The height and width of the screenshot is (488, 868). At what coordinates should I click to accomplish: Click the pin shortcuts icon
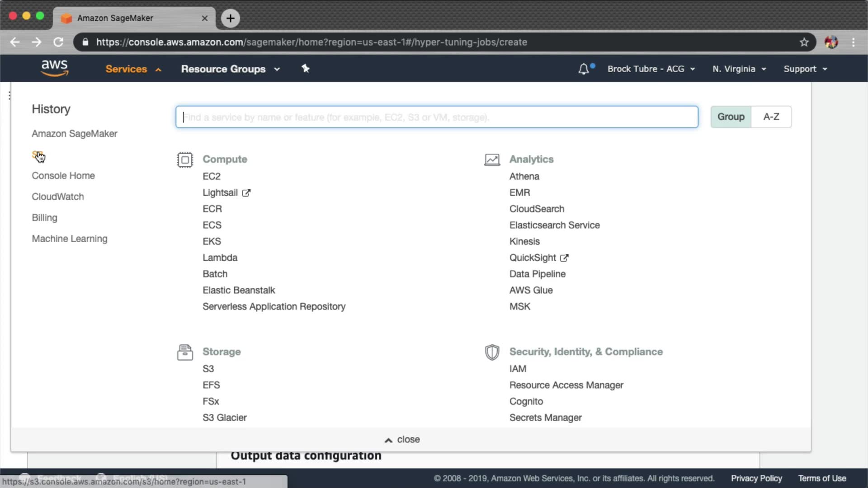click(306, 69)
